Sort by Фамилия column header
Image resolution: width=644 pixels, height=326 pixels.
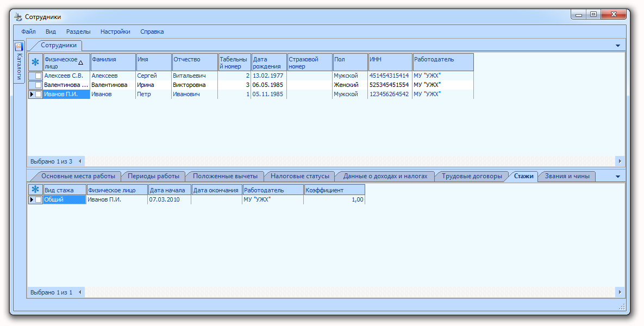coord(113,62)
